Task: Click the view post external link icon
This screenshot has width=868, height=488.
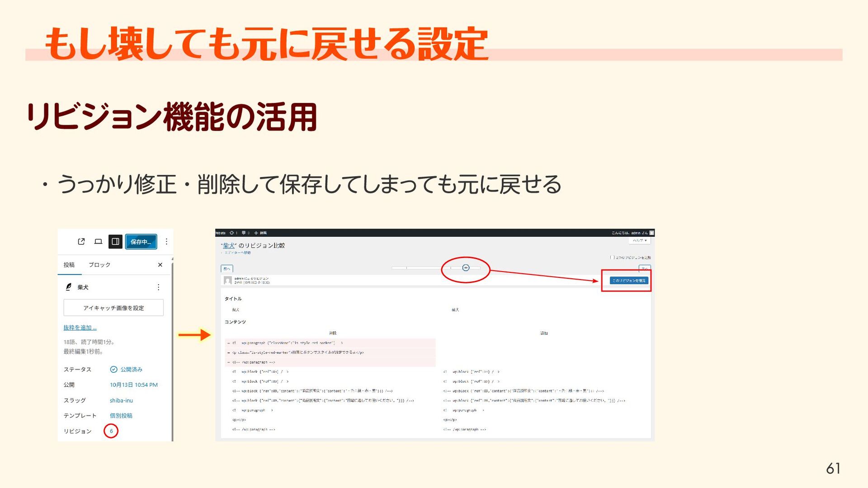Action: click(x=81, y=242)
